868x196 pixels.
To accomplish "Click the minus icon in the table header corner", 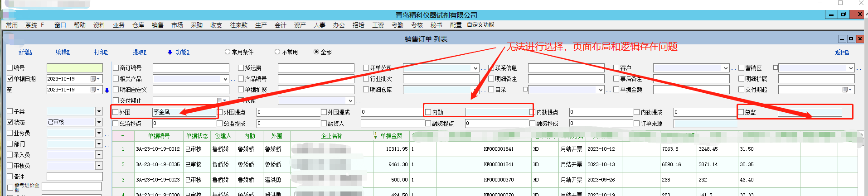I will pos(123,136).
